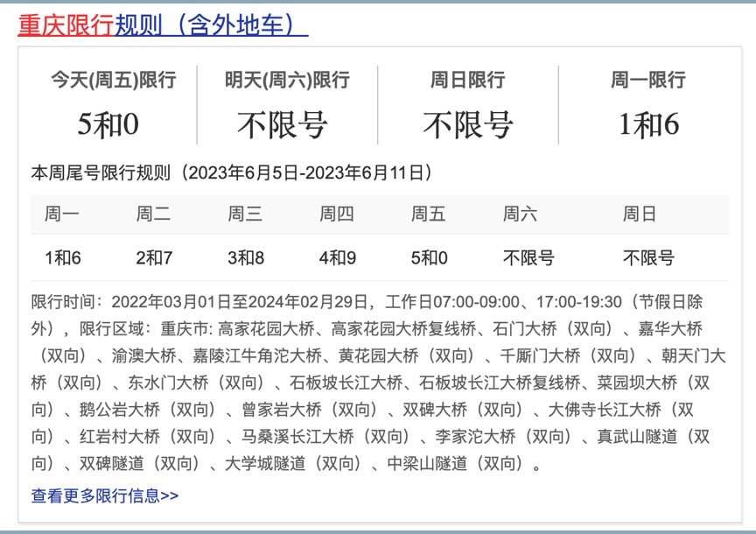Click the 周一 weekday table header

(58, 213)
